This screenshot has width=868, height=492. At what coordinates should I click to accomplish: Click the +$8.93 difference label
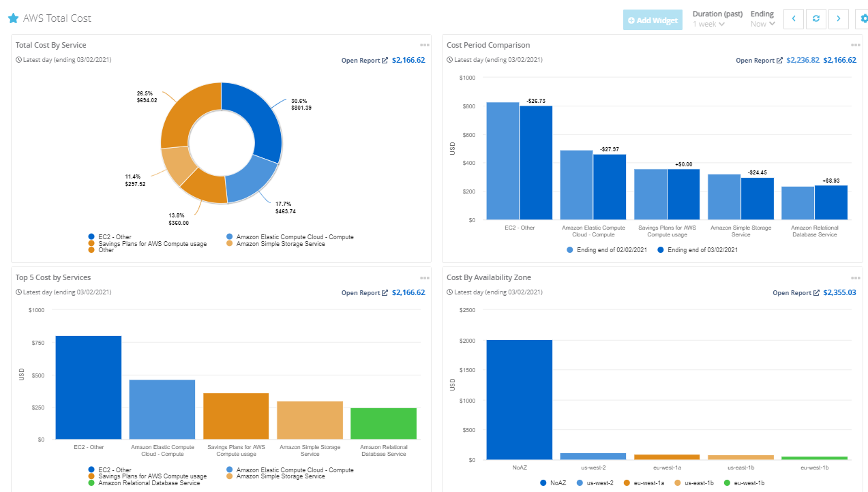click(x=830, y=181)
